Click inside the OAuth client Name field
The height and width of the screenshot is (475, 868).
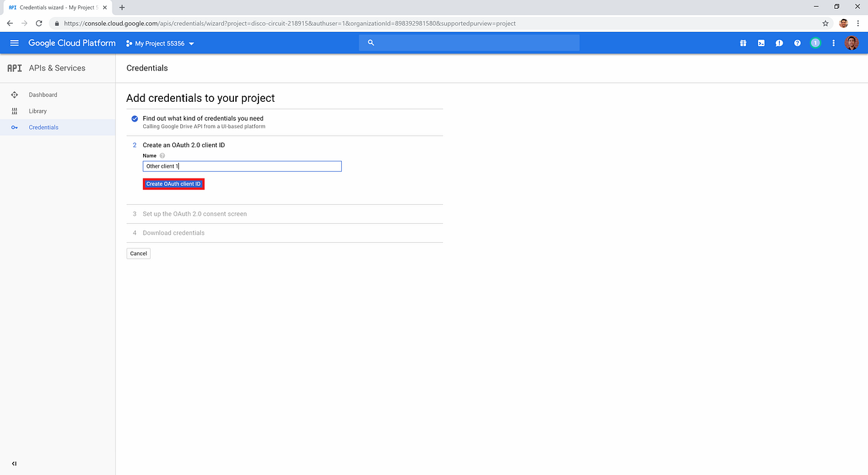(x=242, y=166)
